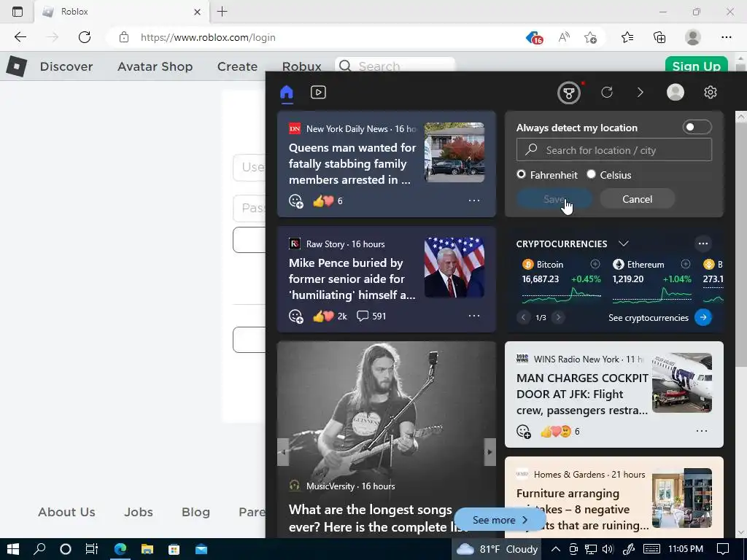Open the Blog footer link
Viewport: 747px width, 560px height.
pyautogui.click(x=196, y=512)
